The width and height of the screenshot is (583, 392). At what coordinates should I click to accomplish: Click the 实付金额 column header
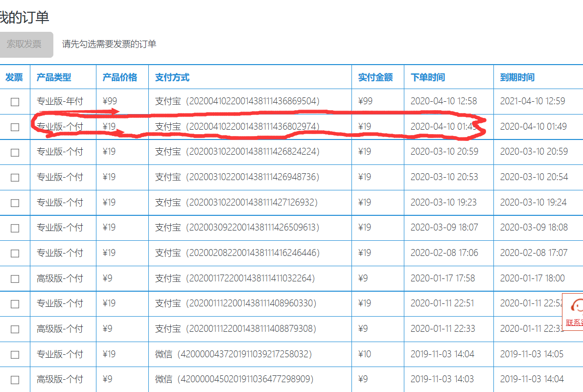[x=375, y=77]
